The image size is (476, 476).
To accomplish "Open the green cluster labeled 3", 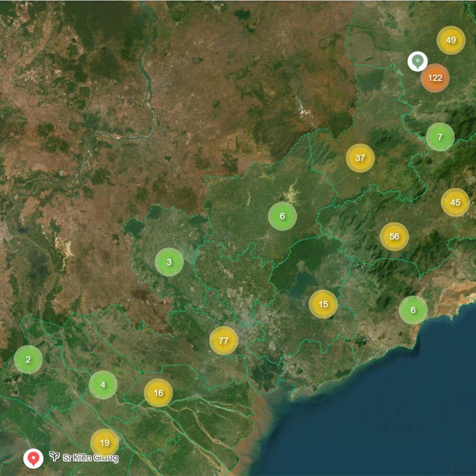I will (x=169, y=262).
